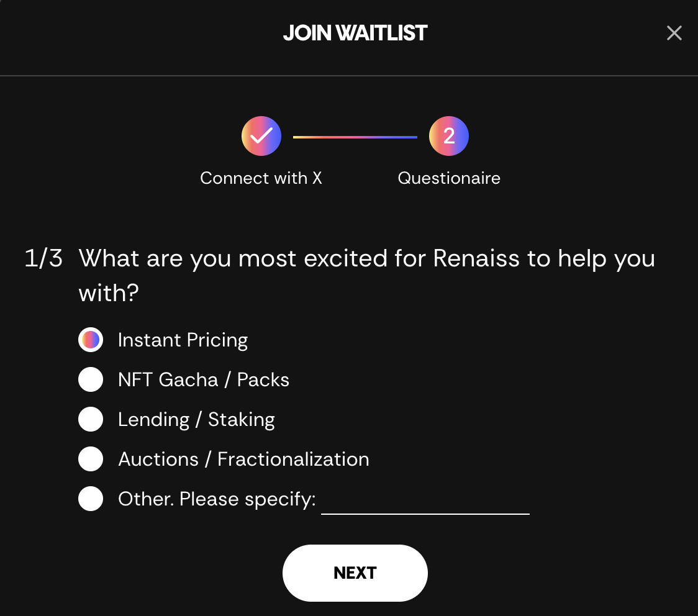
Task: Click the Lending / Staking label text
Action: (x=196, y=420)
